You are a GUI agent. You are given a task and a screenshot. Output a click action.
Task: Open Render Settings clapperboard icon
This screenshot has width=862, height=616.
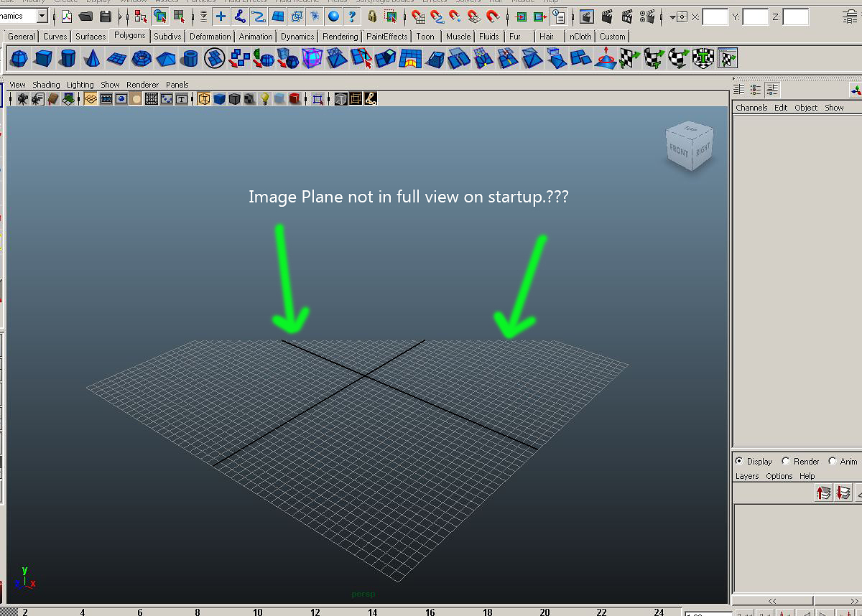click(x=647, y=16)
